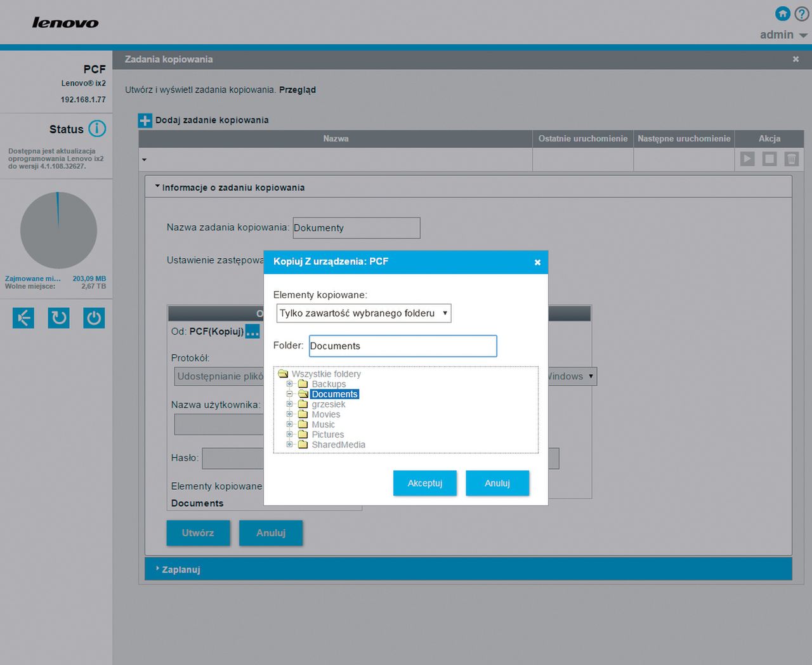
Task: Click the Wszystkie foldery root folder icon
Action: click(x=284, y=374)
